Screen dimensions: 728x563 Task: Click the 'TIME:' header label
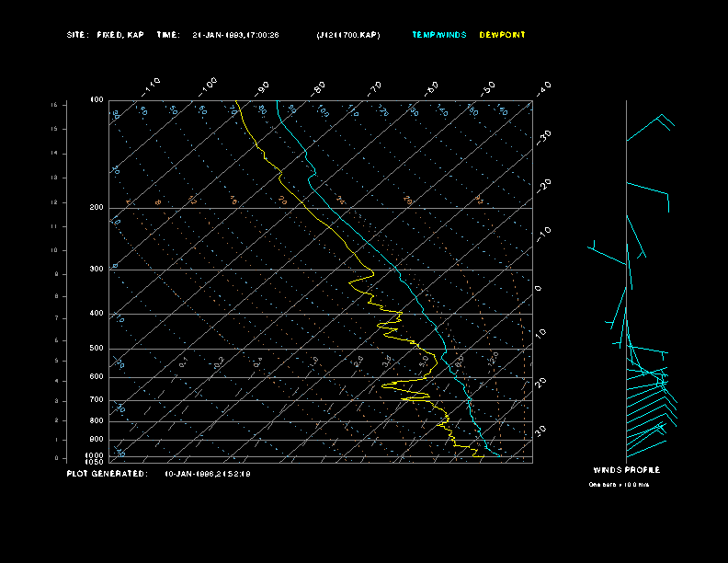pyautogui.click(x=168, y=35)
